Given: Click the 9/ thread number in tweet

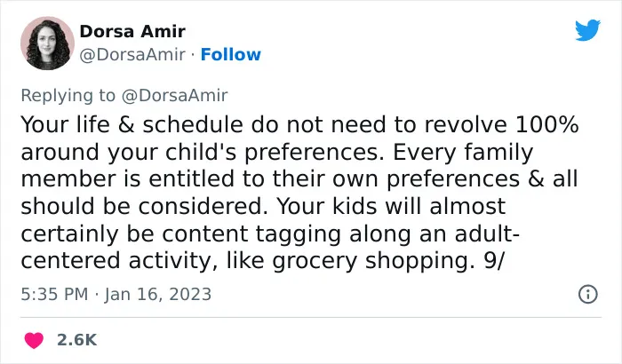Looking at the screenshot, I should (x=493, y=261).
